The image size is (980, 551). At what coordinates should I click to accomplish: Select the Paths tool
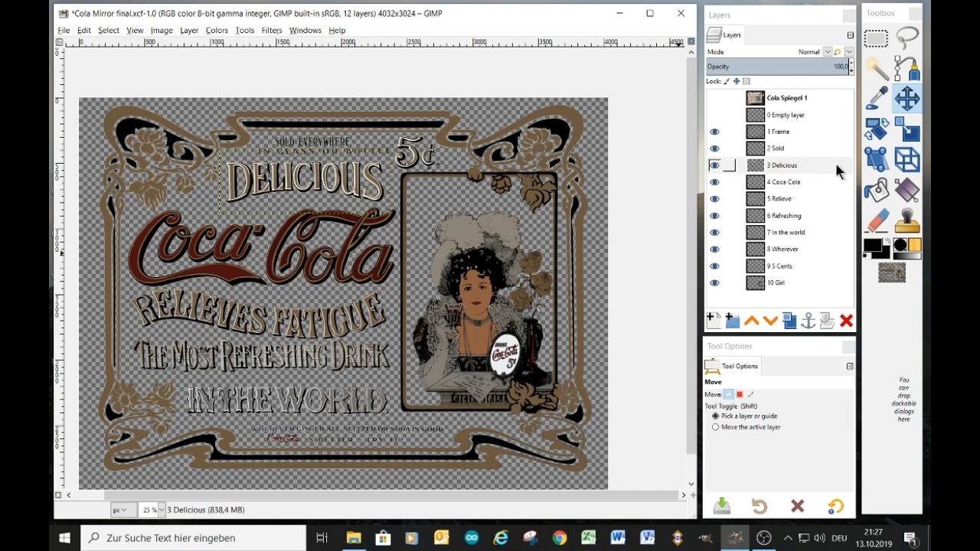coord(907,69)
